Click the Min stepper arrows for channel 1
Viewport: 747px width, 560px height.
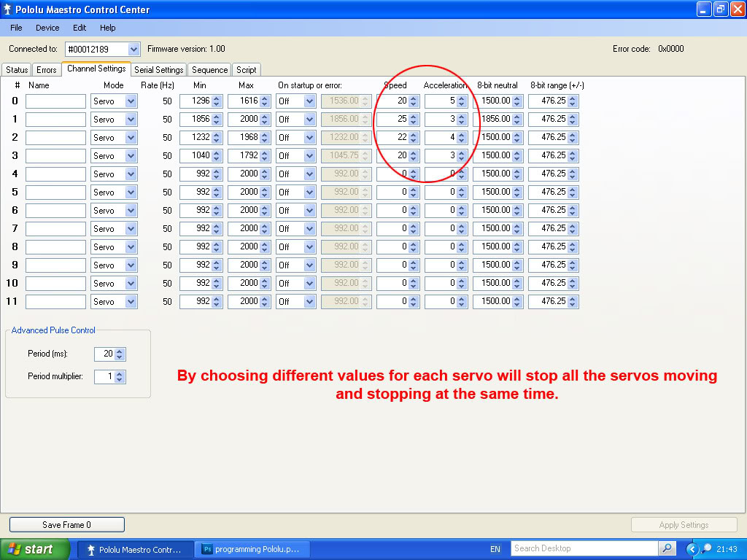pyautogui.click(x=217, y=119)
